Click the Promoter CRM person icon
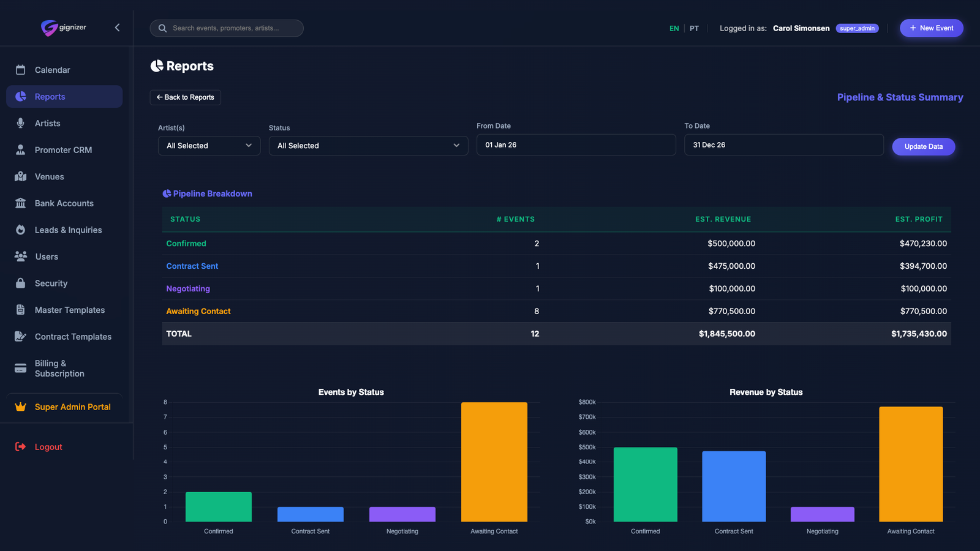This screenshot has height=551, width=980. 20,150
